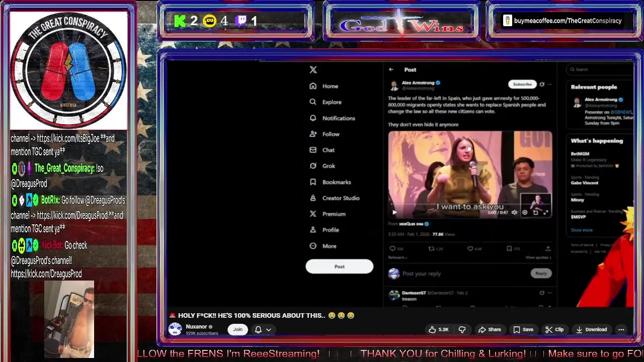Open Premium in the X sidebar
This screenshot has height=362, width=644.
(x=327, y=214)
